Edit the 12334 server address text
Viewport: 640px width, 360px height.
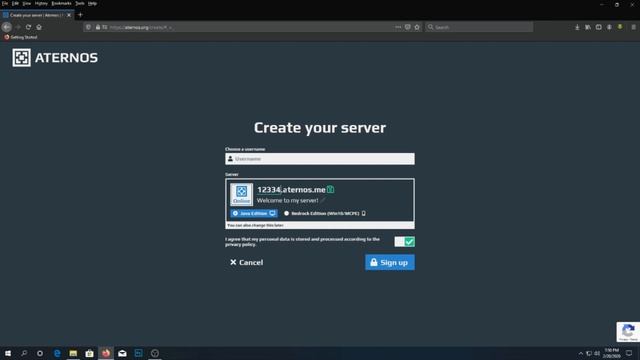269,189
